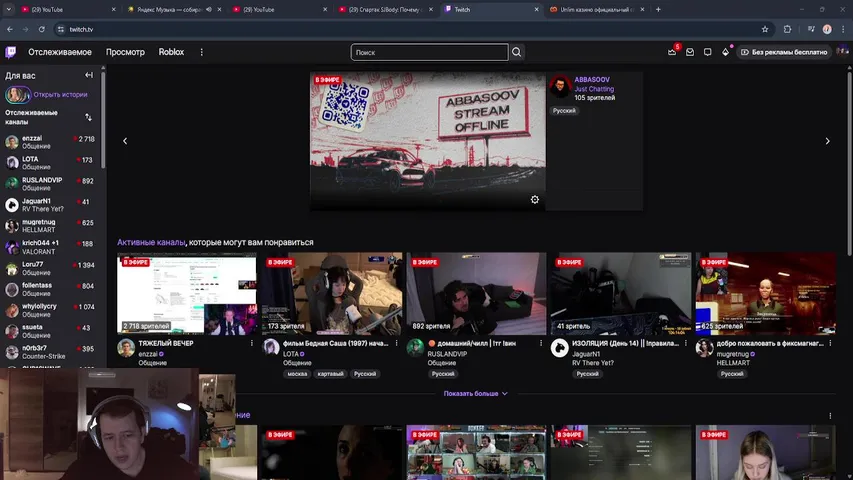
Task: Click the search magnifier button
Action: pyautogui.click(x=517, y=52)
